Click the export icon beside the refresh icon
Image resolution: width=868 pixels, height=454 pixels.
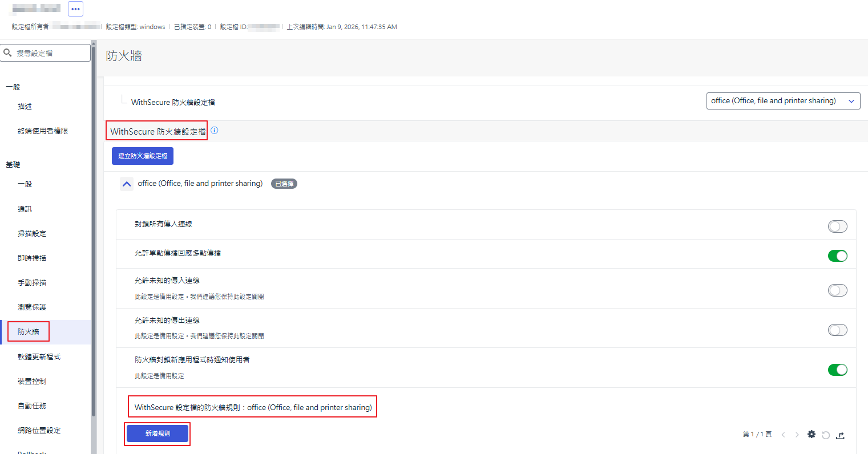pyautogui.click(x=840, y=435)
